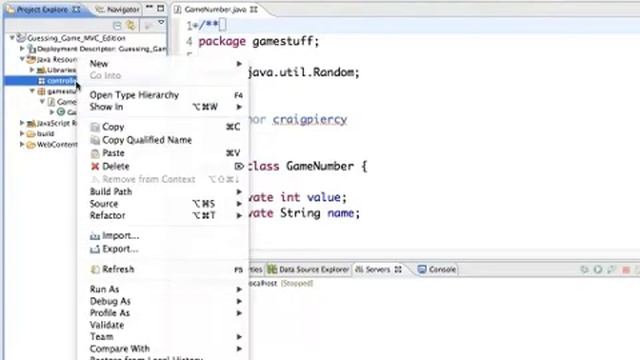Expand the folded comment on line 1
This screenshot has height=360, width=640.
point(195,25)
